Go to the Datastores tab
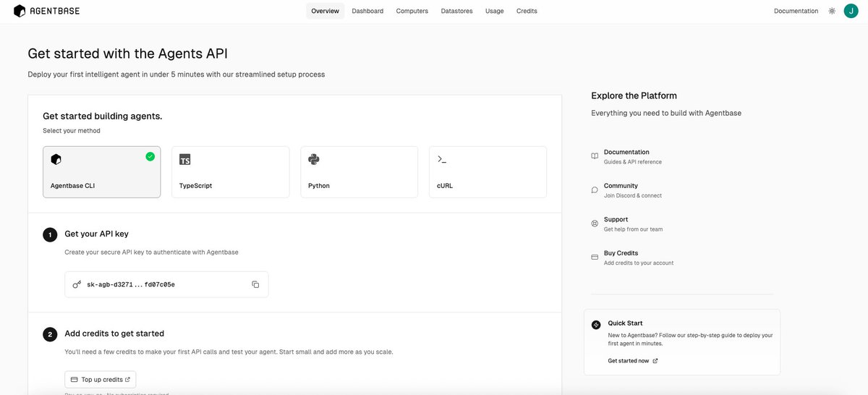Screen dimensions: 868x395 tap(456, 11)
